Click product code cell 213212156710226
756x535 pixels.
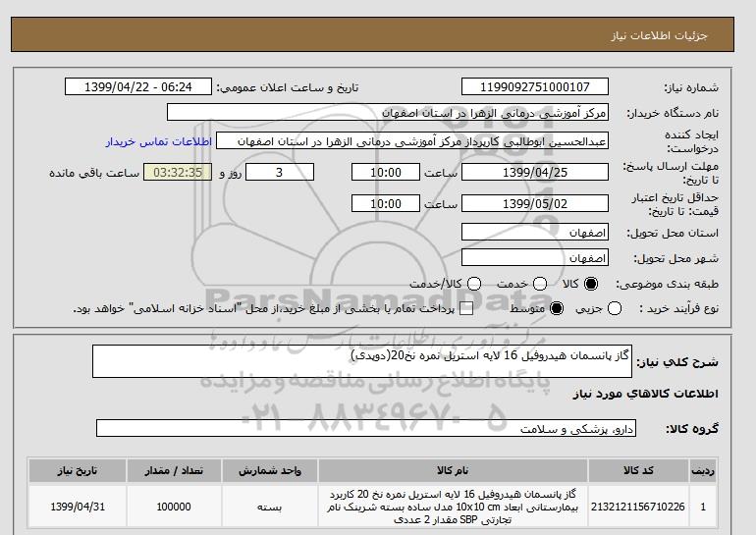point(638,507)
